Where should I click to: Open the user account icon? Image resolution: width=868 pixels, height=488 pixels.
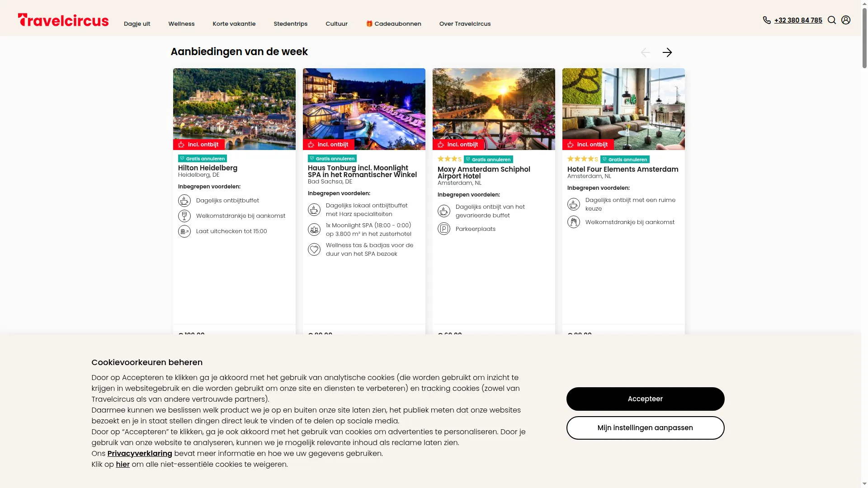846,20
